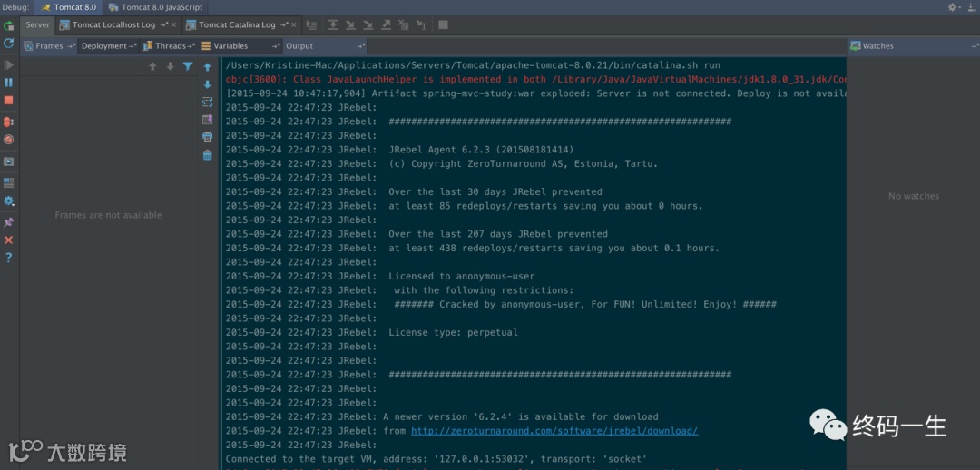
Task: Toggle Scroll to the End console icon
Action: pyautogui.click(x=208, y=120)
